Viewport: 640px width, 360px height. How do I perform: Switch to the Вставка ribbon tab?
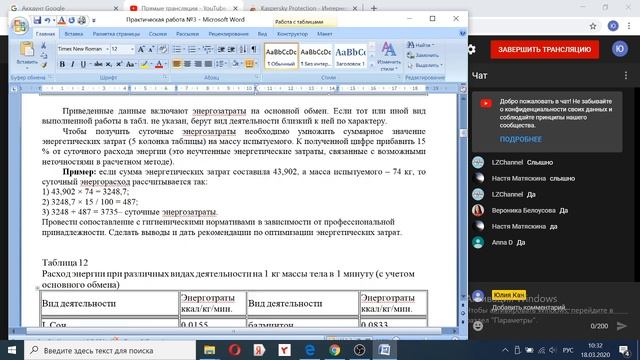click(x=73, y=34)
